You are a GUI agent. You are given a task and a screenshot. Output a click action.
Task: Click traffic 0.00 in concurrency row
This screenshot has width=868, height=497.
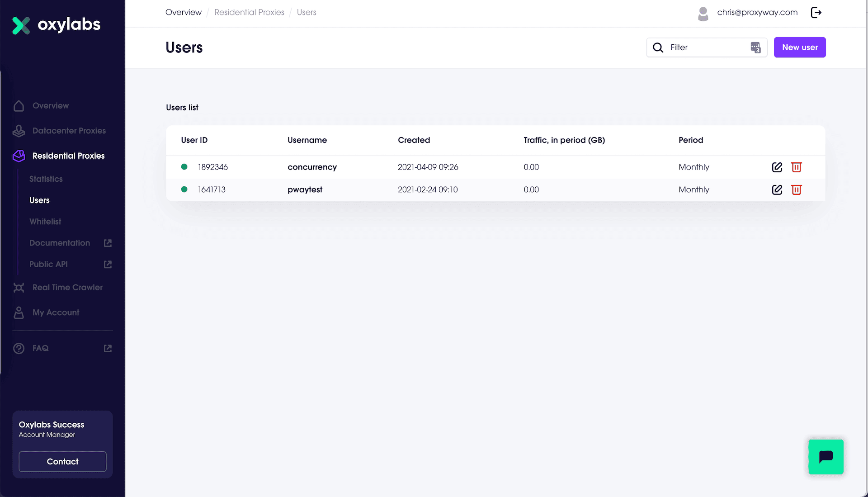[x=531, y=167]
